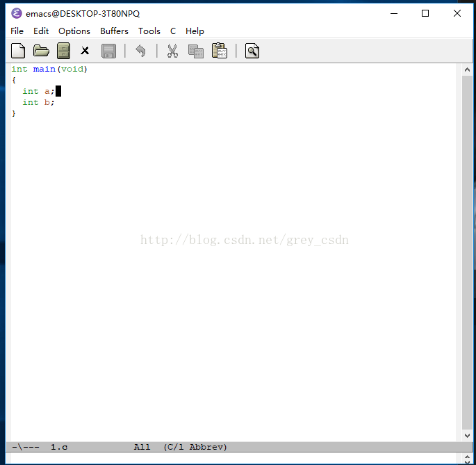Click the minibuffer input area

233,458
